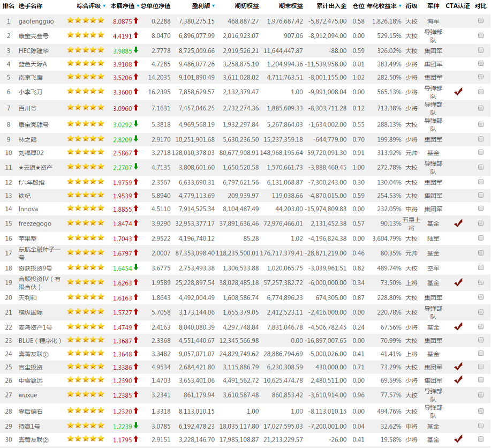Click the star rating for 刘福厚02

point(86,152)
